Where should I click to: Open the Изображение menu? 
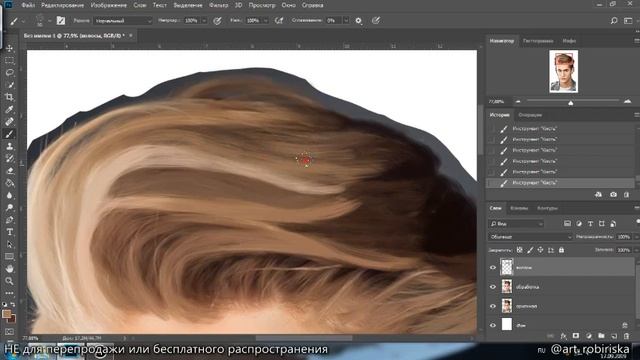pyautogui.click(x=109, y=5)
